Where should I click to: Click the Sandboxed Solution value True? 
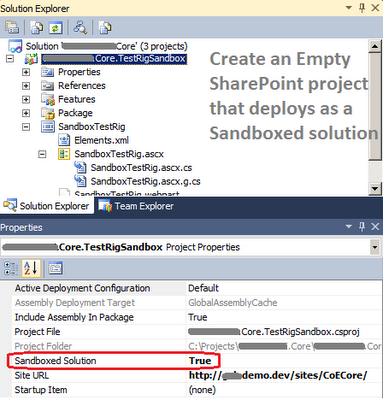pos(200,361)
